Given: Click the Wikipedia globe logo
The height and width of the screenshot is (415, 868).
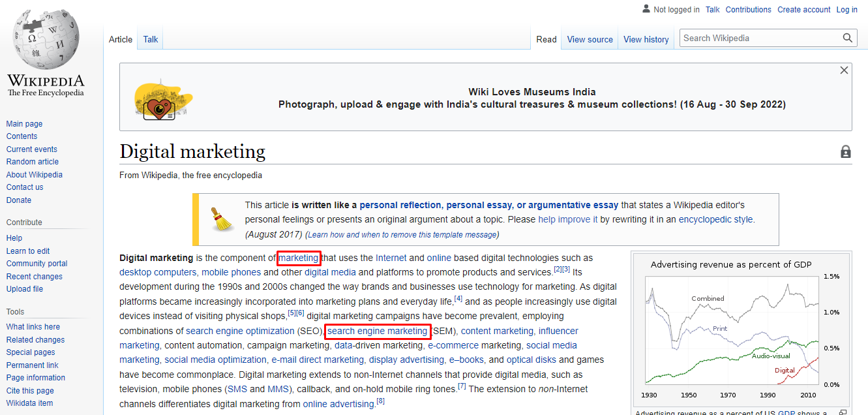Looking at the screenshot, I should pyautogui.click(x=46, y=40).
